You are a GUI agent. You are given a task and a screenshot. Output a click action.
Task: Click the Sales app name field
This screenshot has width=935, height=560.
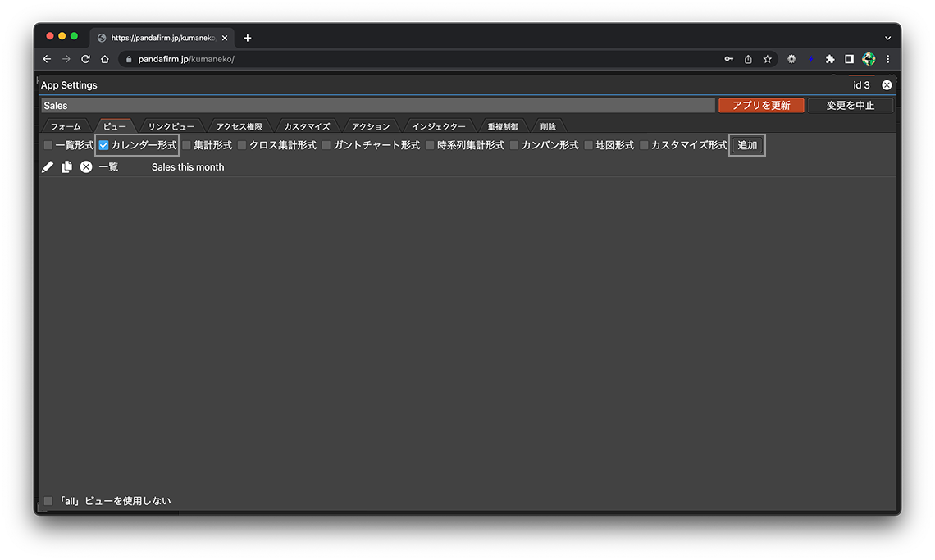(x=377, y=106)
